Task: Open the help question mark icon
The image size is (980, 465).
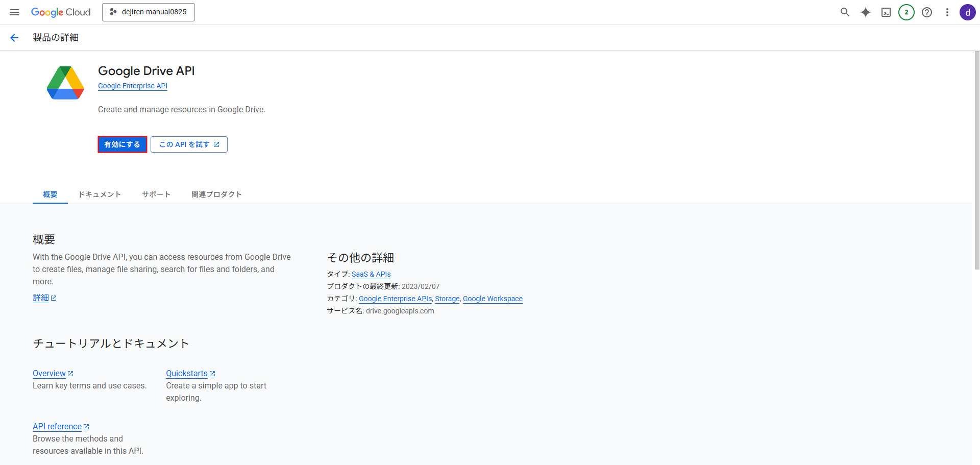Action: click(927, 12)
